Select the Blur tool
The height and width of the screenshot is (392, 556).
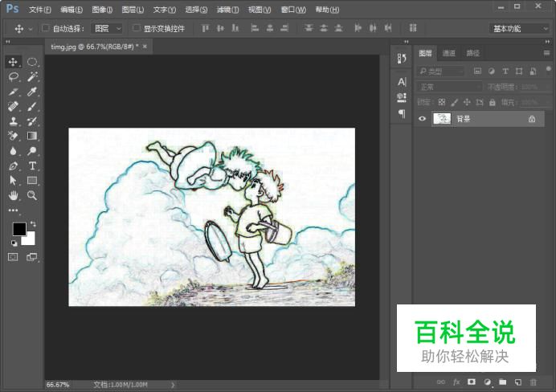tap(13, 151)
